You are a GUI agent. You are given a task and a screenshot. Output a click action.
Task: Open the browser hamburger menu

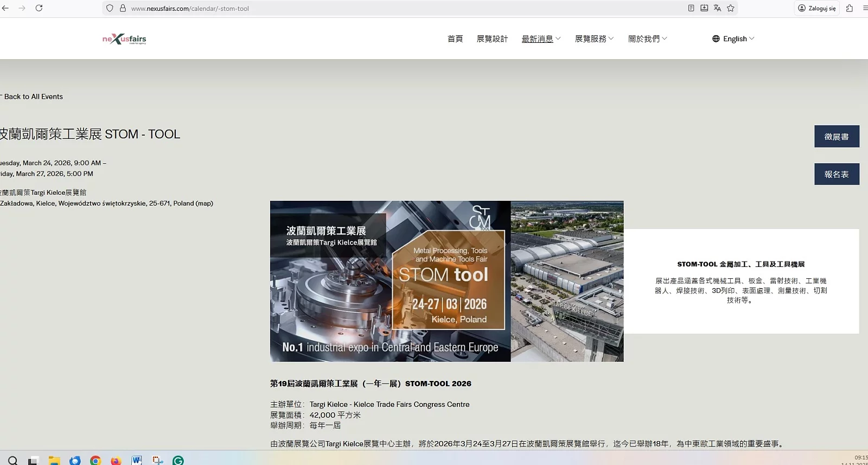[x=865, y=8]
